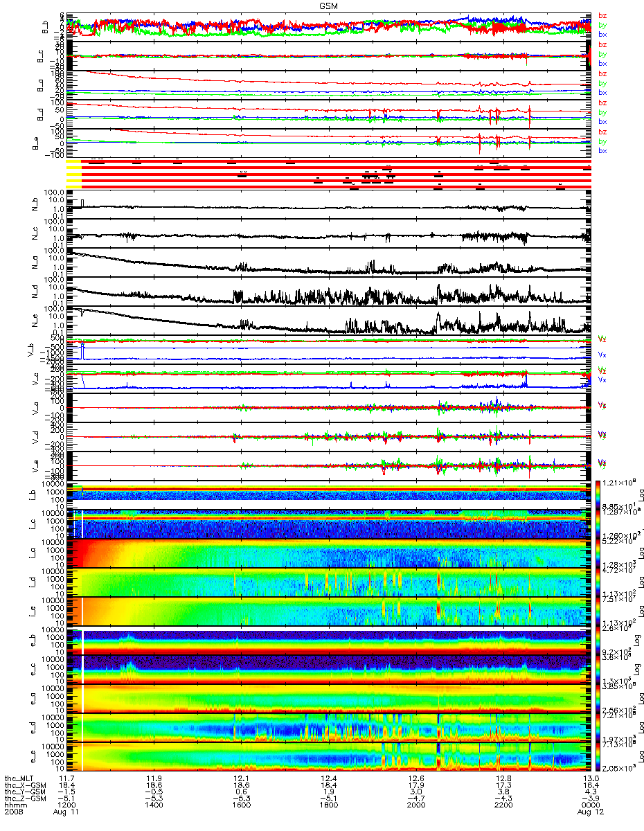Click the hhmm time axis label
The image size is (644, 831).
(x=15, y=803)
